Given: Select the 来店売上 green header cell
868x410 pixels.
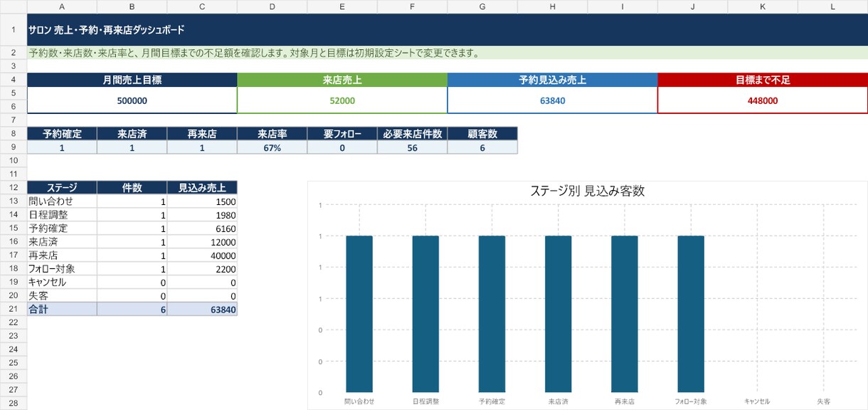Looking at the screenshot, I should point(342,80).
